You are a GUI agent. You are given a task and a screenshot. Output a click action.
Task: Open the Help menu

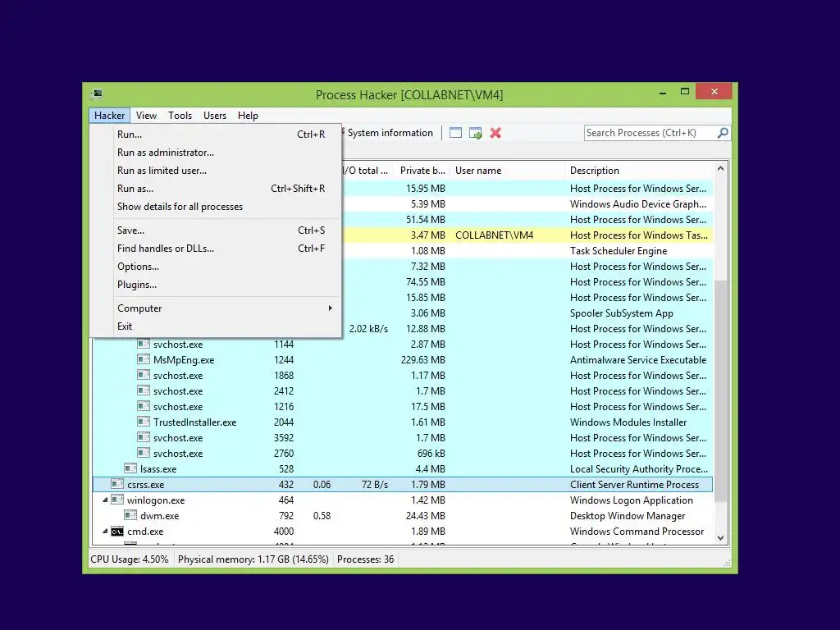[248, 115]
